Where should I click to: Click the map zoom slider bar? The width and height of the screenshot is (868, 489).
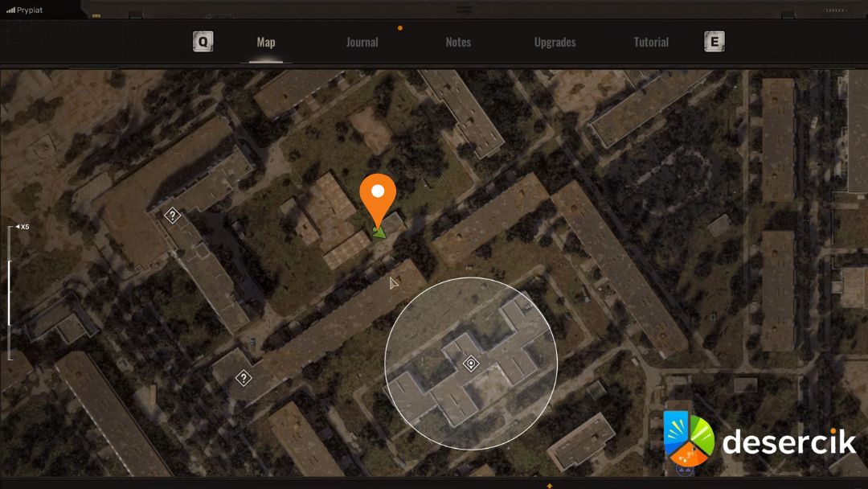(x=10, y=294)
